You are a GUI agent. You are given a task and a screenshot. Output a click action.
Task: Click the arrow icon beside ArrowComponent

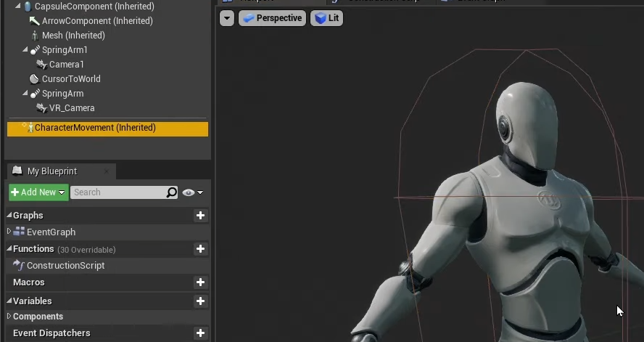point(35,20)
